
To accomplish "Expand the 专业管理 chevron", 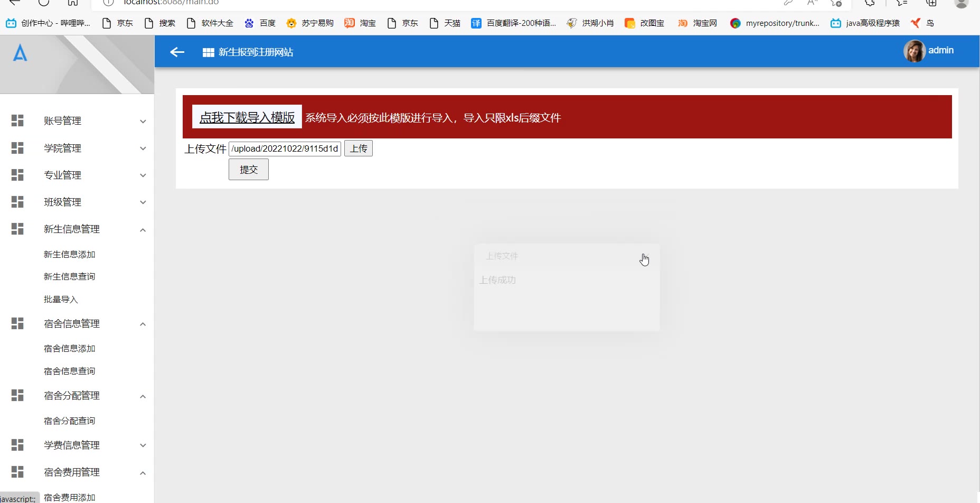I will click(143, 175).
